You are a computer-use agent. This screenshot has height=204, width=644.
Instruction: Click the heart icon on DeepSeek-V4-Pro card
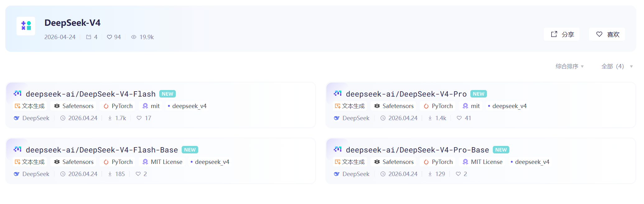pyautogui.click(x=459, y=118)
